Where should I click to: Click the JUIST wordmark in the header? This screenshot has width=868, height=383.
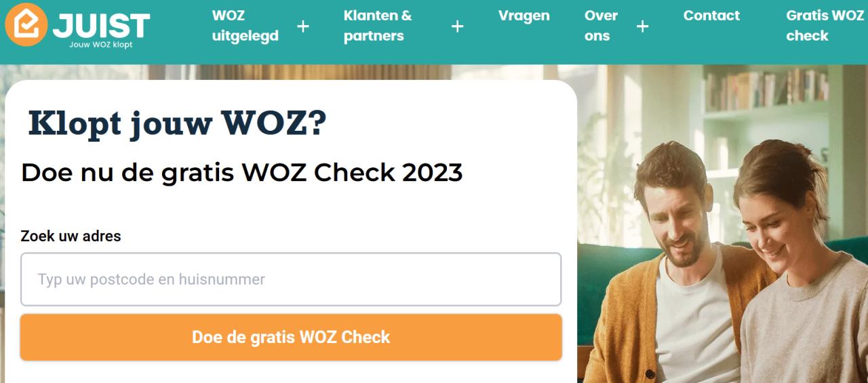(x=101, y=25)
